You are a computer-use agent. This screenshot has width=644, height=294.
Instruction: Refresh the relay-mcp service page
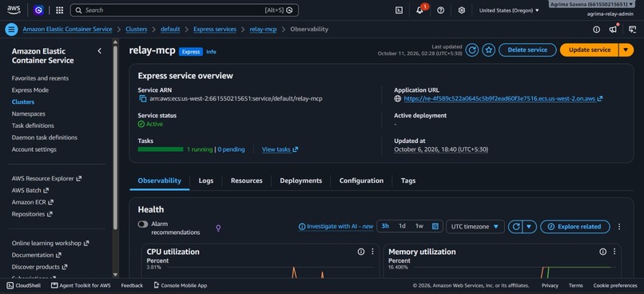(472, 50)
